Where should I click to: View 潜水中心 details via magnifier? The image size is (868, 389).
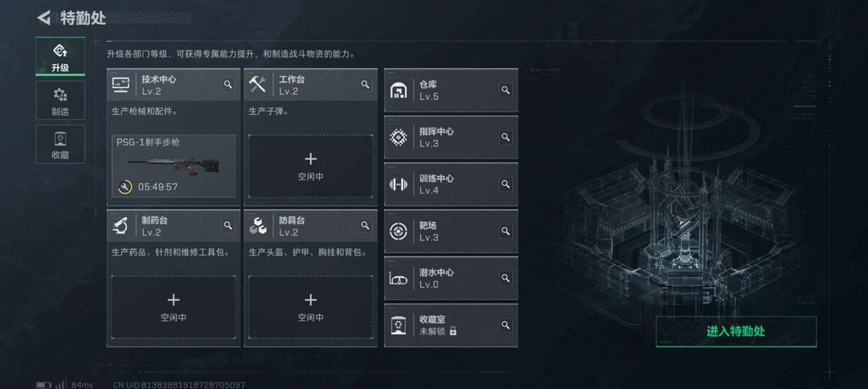tap(506, 278)
